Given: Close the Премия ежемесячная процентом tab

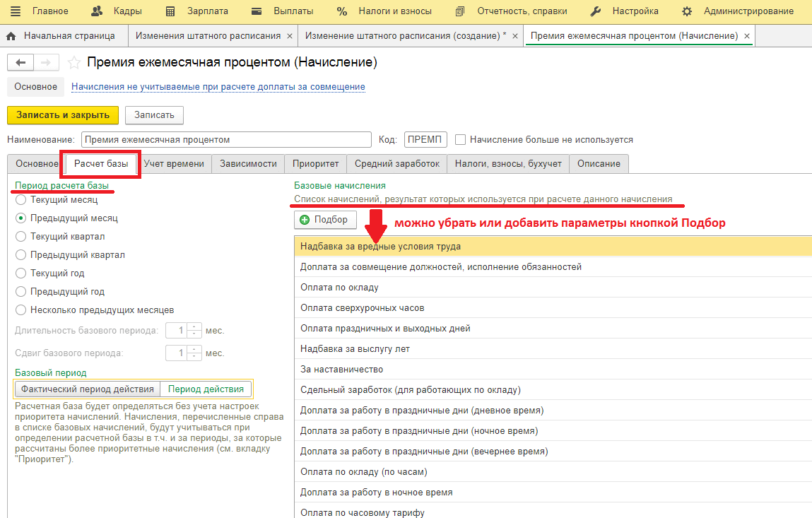Looking at the screenshot, I should coord(747,36).
